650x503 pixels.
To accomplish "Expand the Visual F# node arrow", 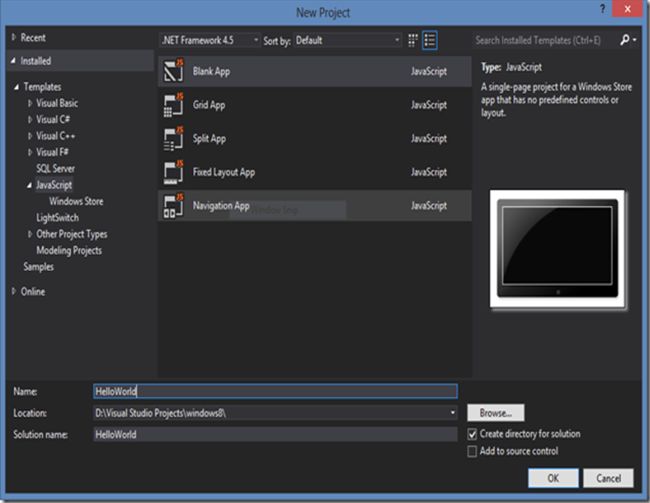I will [x=30, y=152].
